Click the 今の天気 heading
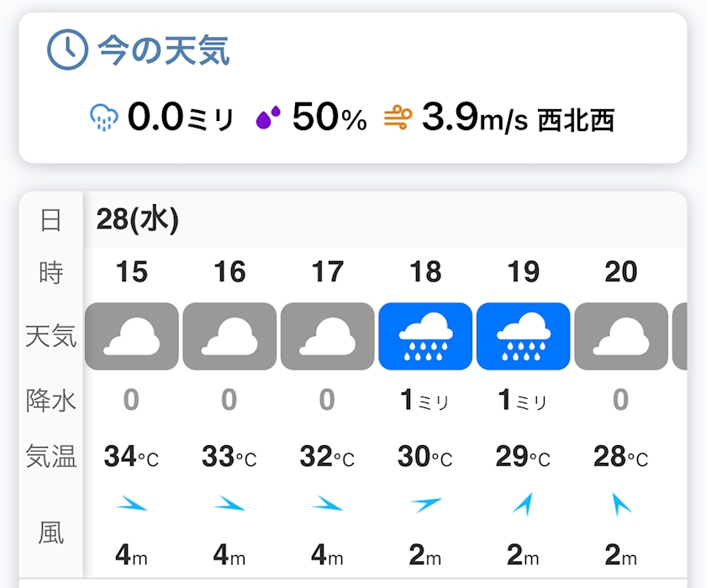This screenshot has width=706, height=588. coord(163,51)
